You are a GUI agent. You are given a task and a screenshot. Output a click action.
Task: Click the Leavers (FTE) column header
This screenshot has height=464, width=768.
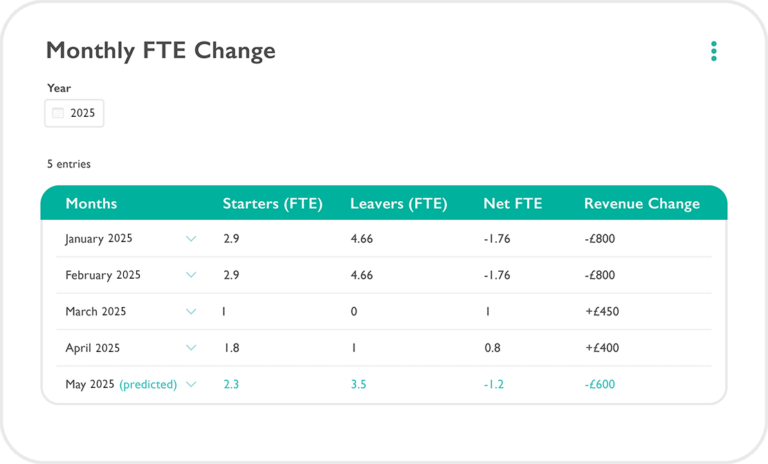(398, 203)
